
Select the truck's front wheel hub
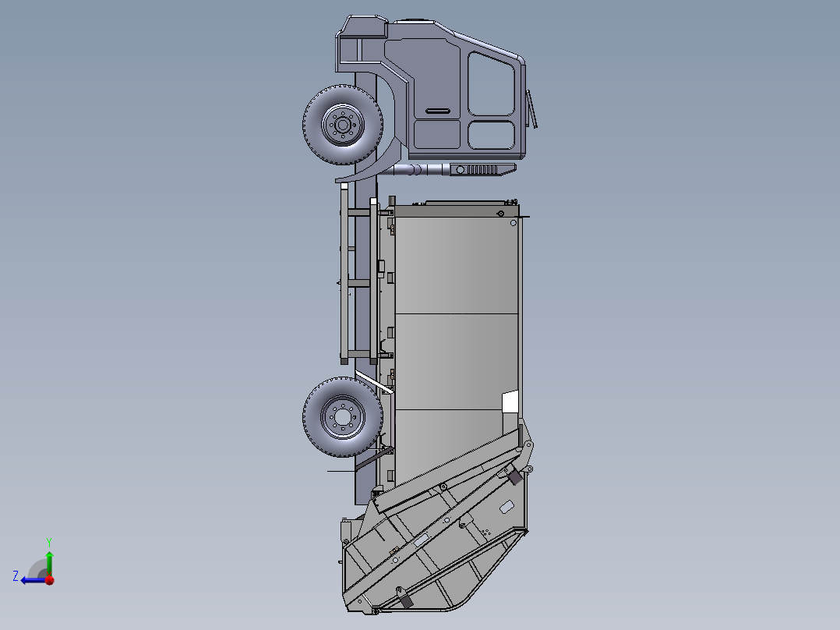[x=342, y=125]
